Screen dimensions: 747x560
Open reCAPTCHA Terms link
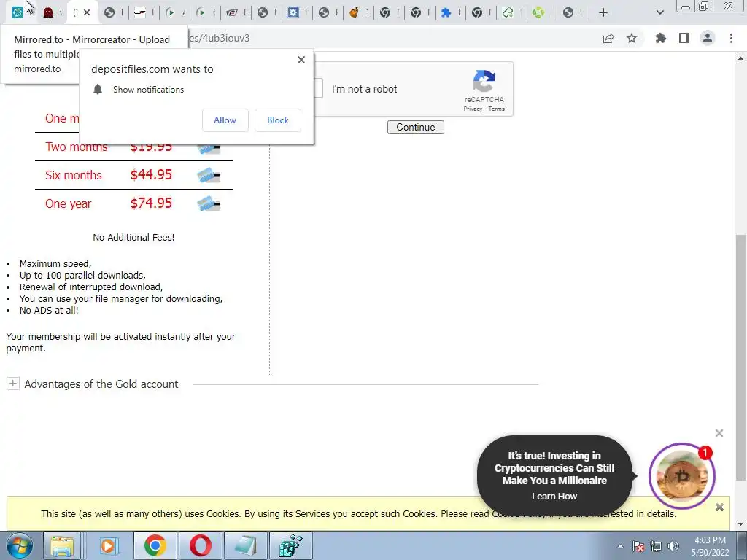click(496, 109)
